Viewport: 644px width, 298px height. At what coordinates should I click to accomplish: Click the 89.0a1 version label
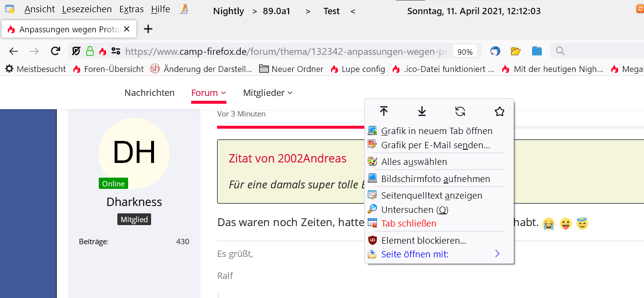tap(276, 11)
